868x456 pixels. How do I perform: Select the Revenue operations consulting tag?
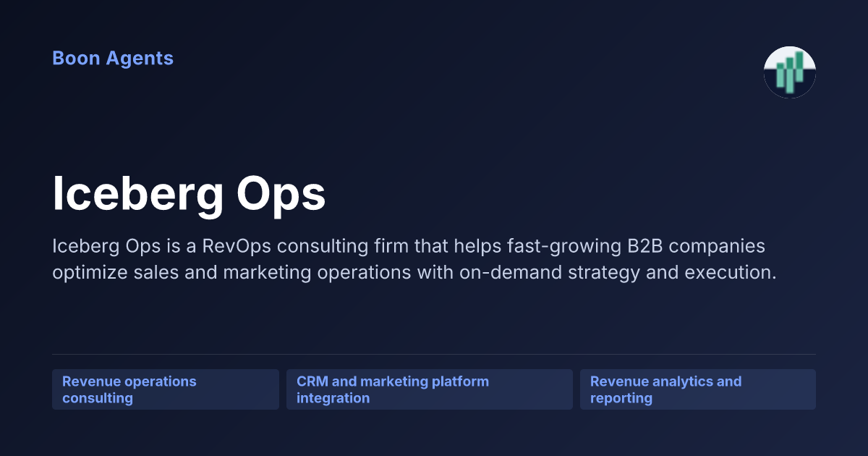(x=166, y=389)
